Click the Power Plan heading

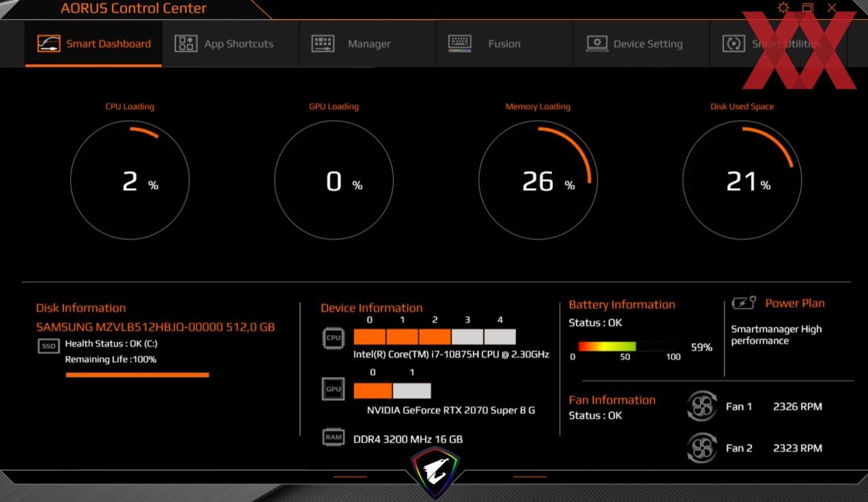[x=795, y=303]
